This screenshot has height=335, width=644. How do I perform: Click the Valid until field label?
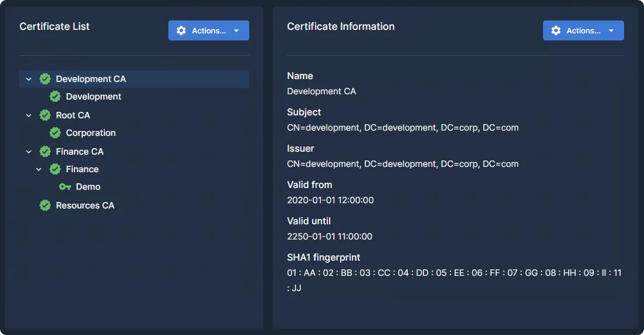(x=309, y=221)
